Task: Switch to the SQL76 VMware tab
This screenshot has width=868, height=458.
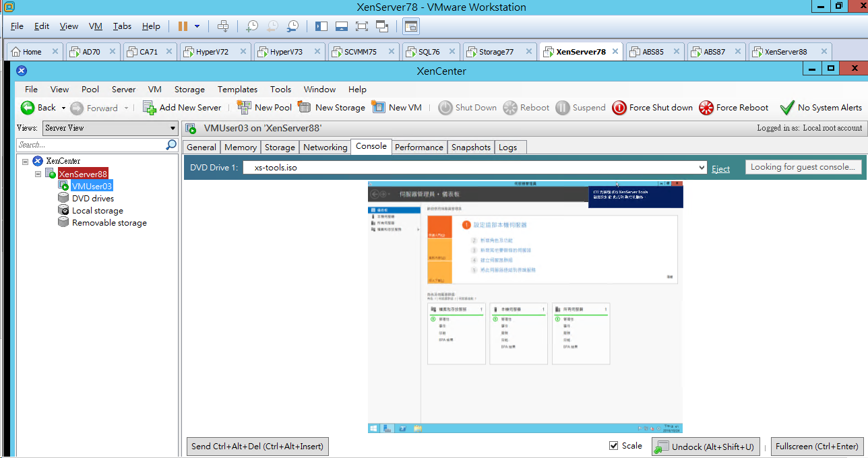Action: tap(429, 52)
